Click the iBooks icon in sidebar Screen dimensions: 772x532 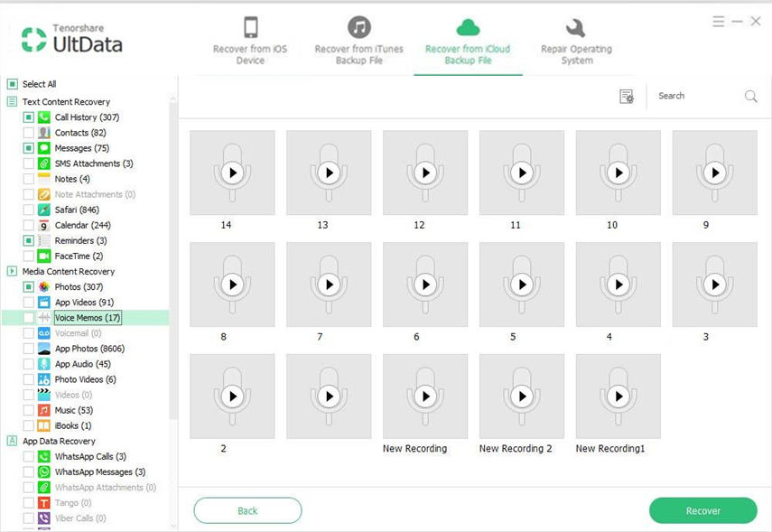43,425
